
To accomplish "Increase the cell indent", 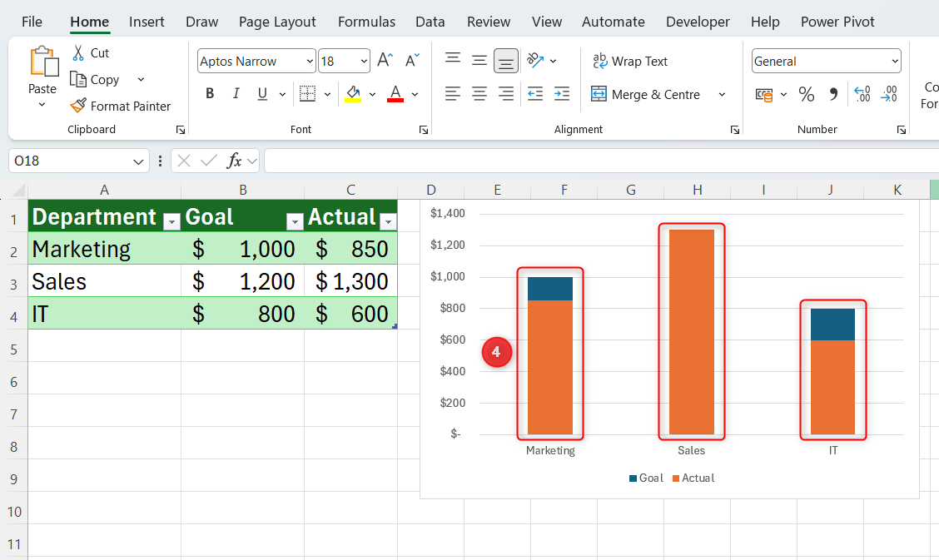I will coord(562,94).
